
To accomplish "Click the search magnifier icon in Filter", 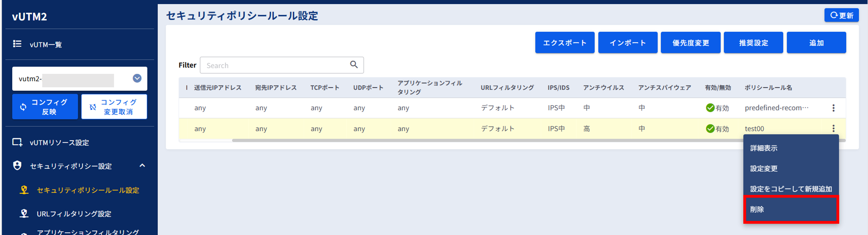I will [x=354, y=64].
